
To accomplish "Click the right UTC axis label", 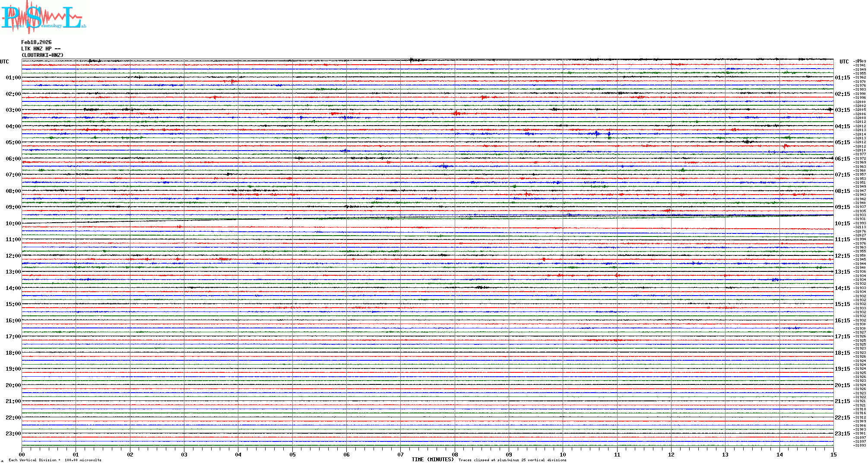I will (x=844, y=62).
